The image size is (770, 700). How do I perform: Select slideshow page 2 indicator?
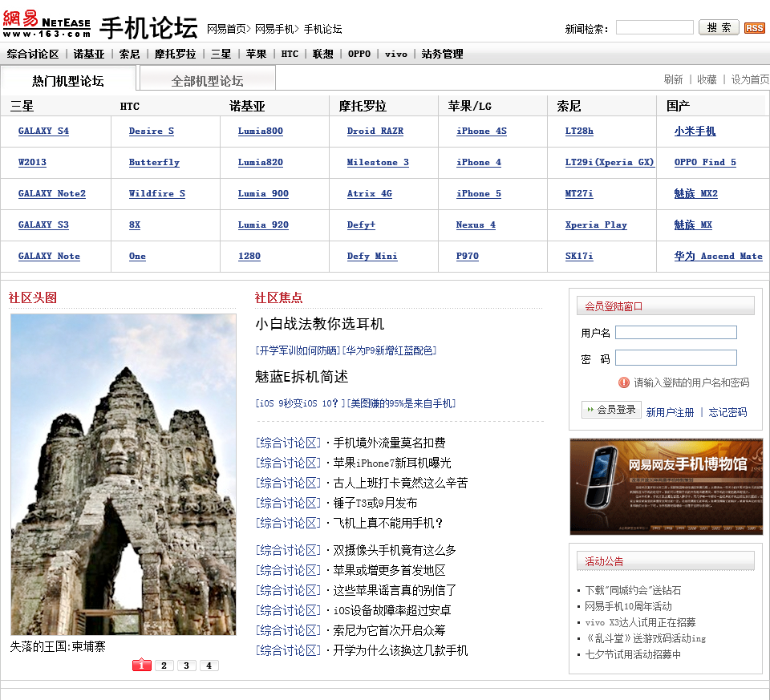164,666
